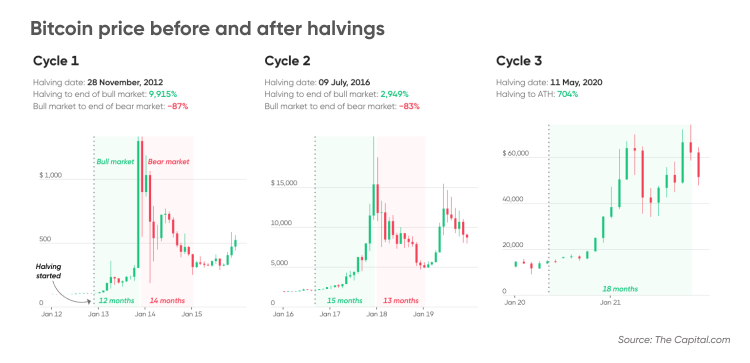
Task: Click the red 'Bear market' label
Action: click(x=168, y=162)
